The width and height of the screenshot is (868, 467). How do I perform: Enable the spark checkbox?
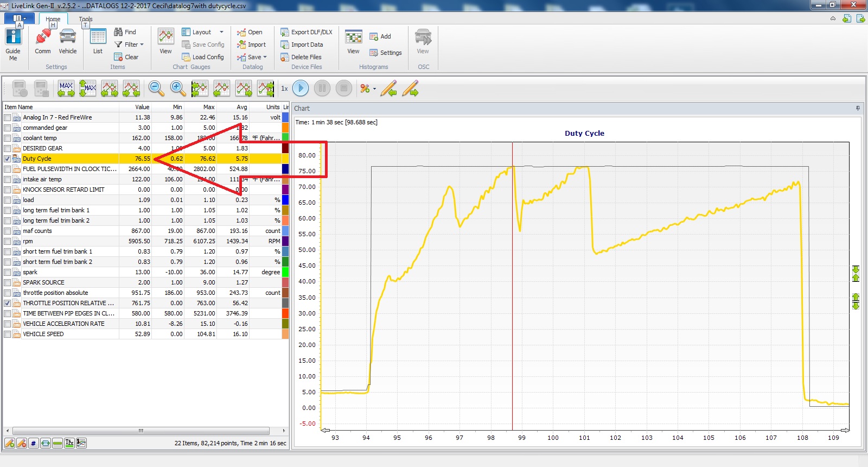(8, 273)
